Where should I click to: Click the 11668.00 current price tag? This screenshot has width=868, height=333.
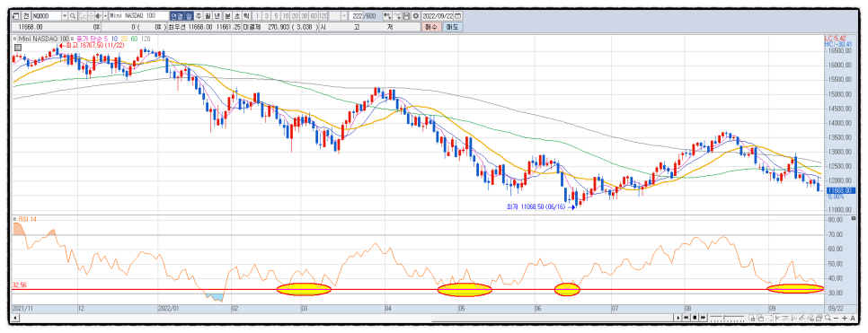click(x=841, y=190)
